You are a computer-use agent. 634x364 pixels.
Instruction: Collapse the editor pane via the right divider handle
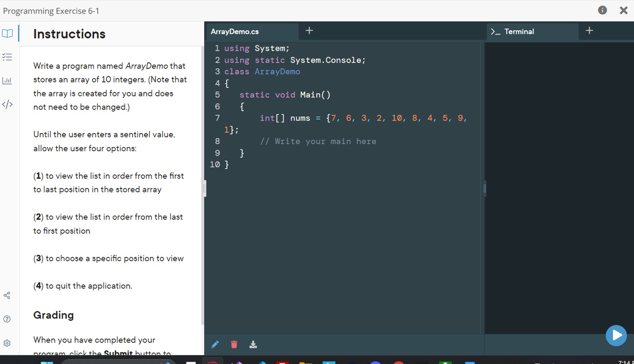tap(484, 189)
